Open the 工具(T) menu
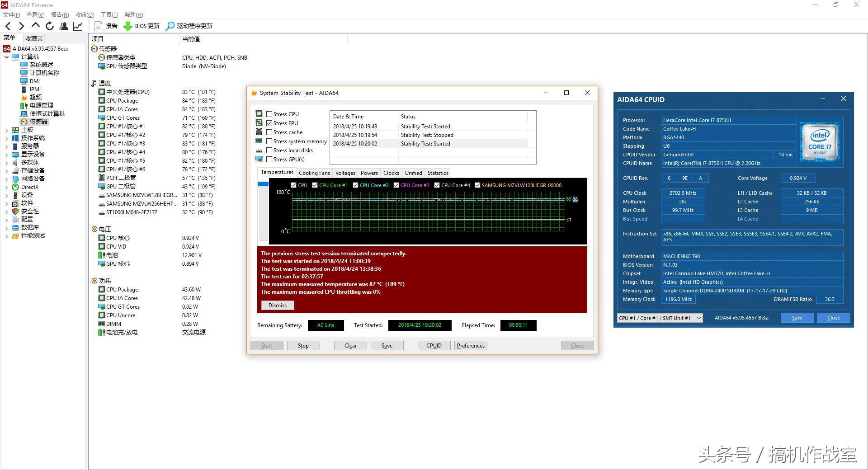 point(109,15)
